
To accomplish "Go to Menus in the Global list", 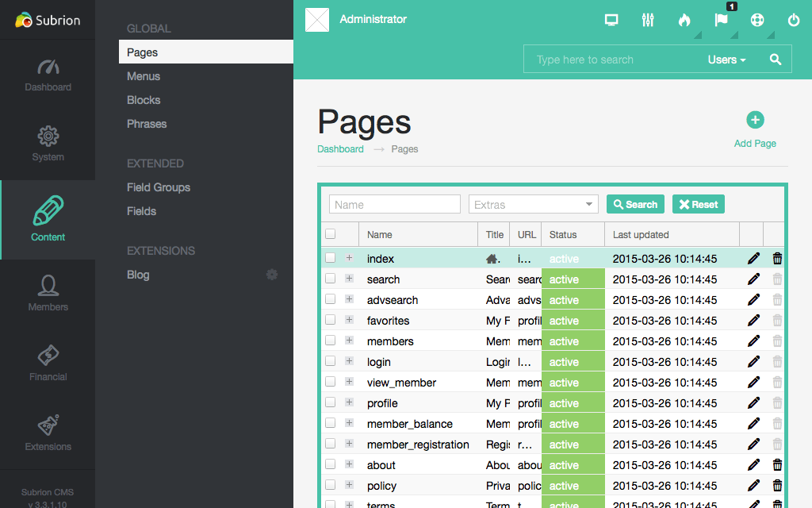I will coord(144,76).
